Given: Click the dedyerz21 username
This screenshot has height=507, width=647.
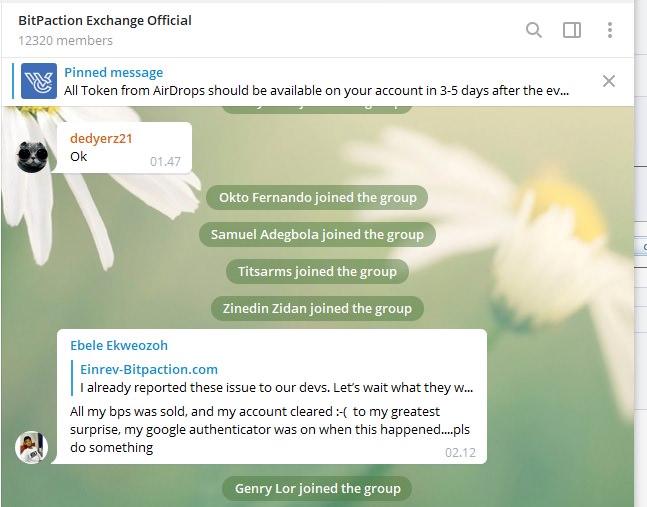Looking at the screenshot, I should 101,139.
